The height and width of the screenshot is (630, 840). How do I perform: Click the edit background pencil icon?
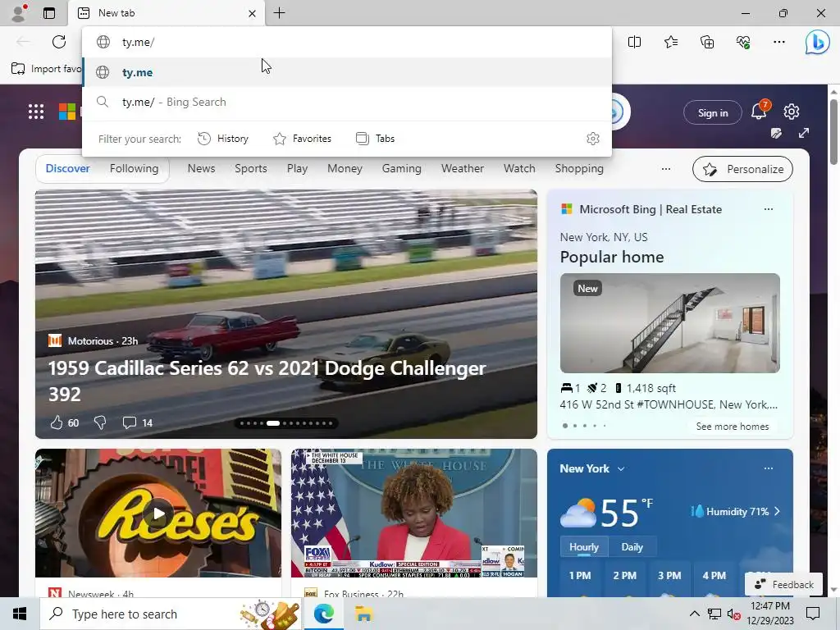(x=776, y=133)
